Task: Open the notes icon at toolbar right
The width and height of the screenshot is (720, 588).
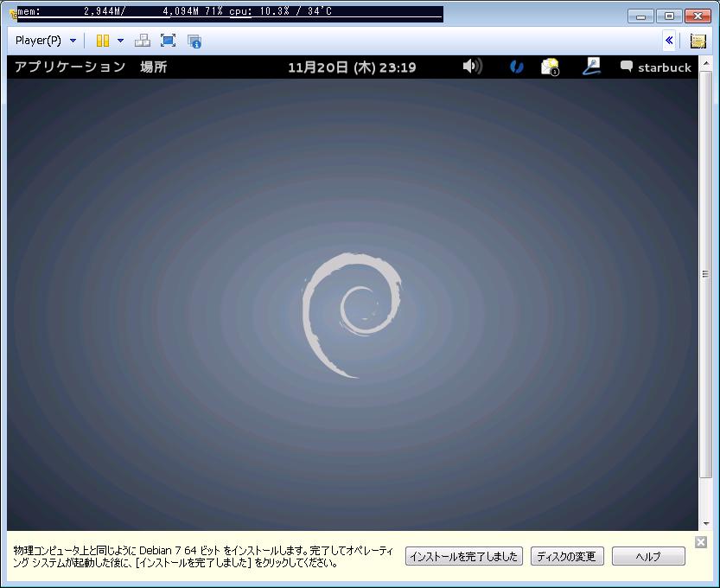Action: click(698, 41)
